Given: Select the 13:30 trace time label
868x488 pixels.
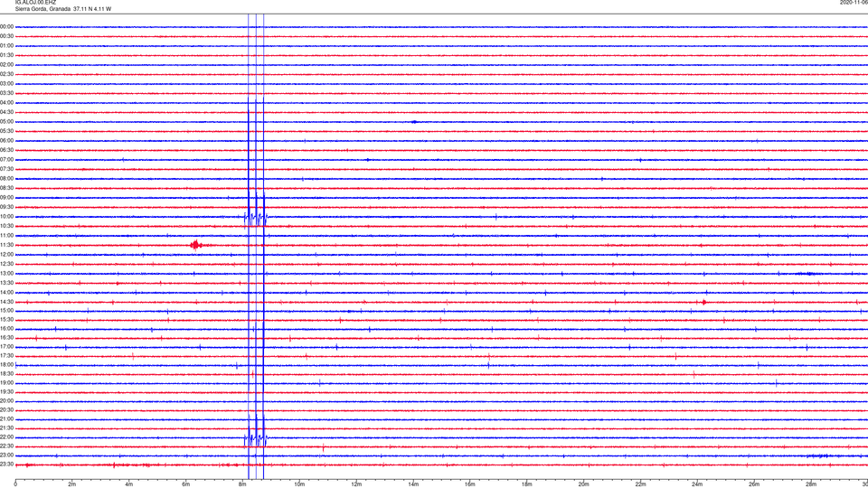Looking at the screenshot, I should [6, 283].
